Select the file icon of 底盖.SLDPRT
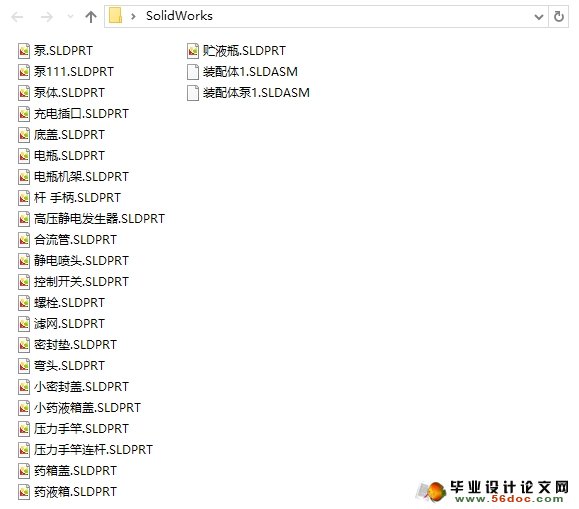 pos(24,135)
